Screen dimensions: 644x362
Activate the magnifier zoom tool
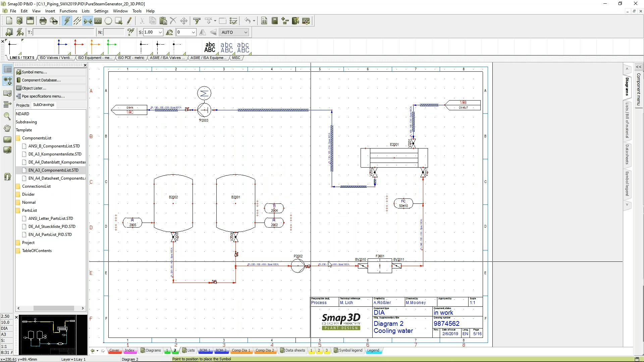[7, 116]
